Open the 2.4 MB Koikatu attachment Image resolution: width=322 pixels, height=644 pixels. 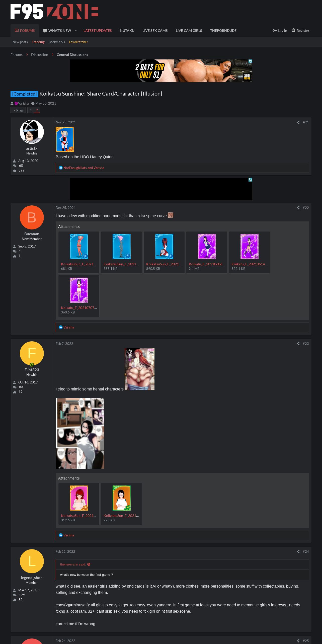pyautogui.click(x=207, y=252)
